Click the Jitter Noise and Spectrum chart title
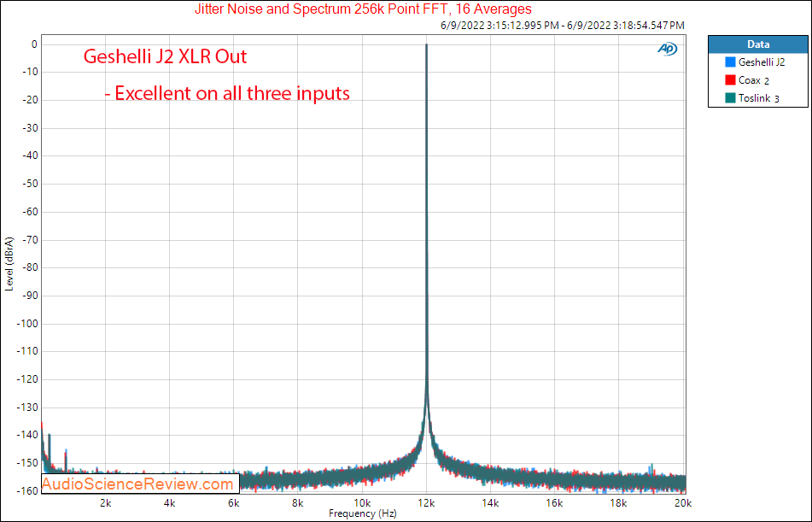812x522 pixels. (363, 9)
